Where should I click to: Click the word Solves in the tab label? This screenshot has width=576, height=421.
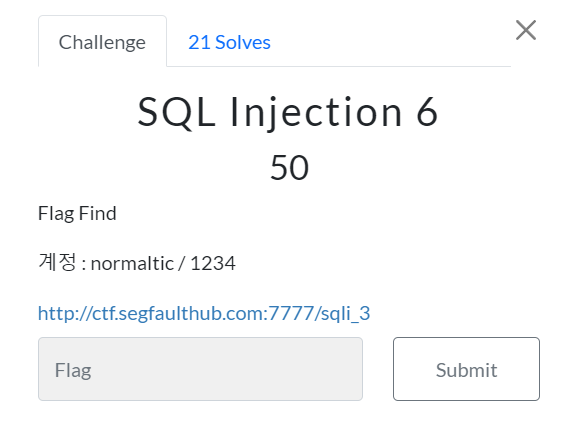pos(243,42)
